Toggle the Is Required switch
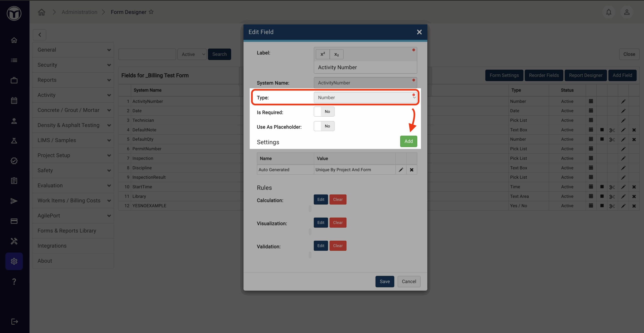644x333 pixels. click(324, 112)
